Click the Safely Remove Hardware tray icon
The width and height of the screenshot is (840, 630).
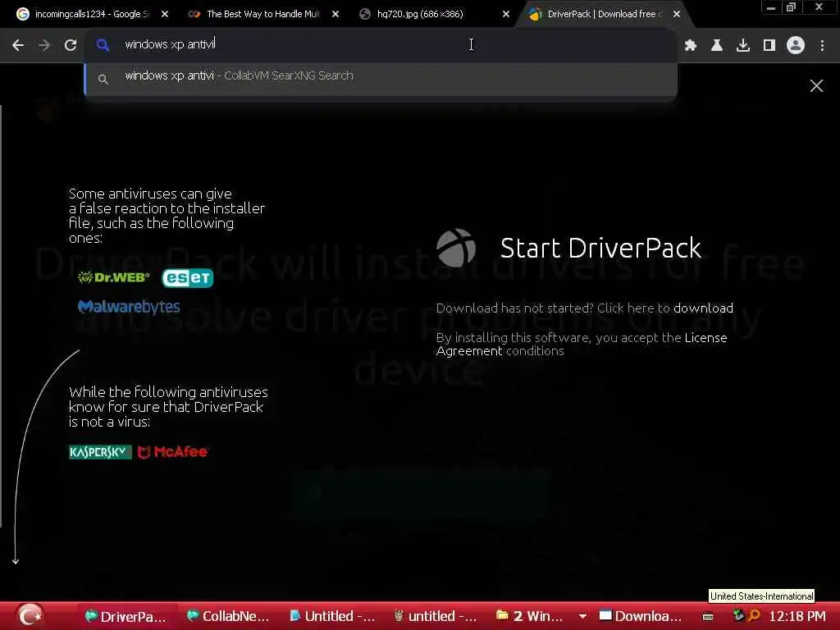pyautogui.click(x=738, y=615)
